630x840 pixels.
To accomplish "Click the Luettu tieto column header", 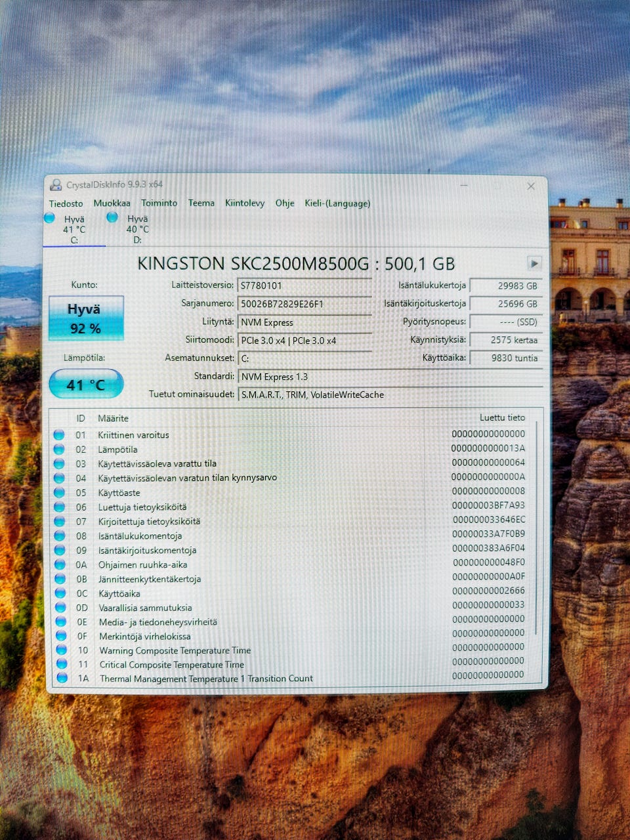I will click(502, 417).
